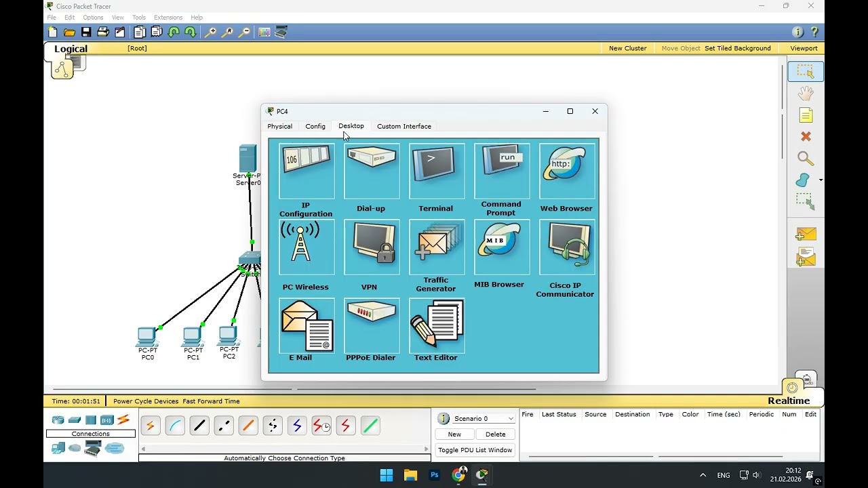Image resolution: width=868 pixels, height=488 pixels.
Task: Launch the Web Browser app
Action: (567, 171)
